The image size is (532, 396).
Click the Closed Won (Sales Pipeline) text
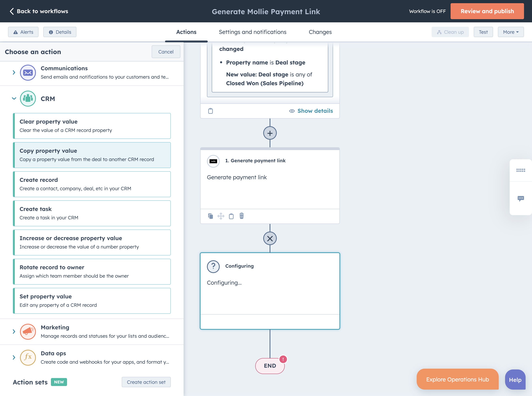[265, 83]
